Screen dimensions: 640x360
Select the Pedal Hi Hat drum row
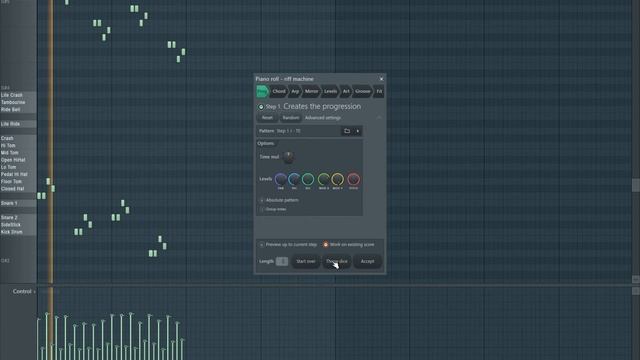click(18, 174)
